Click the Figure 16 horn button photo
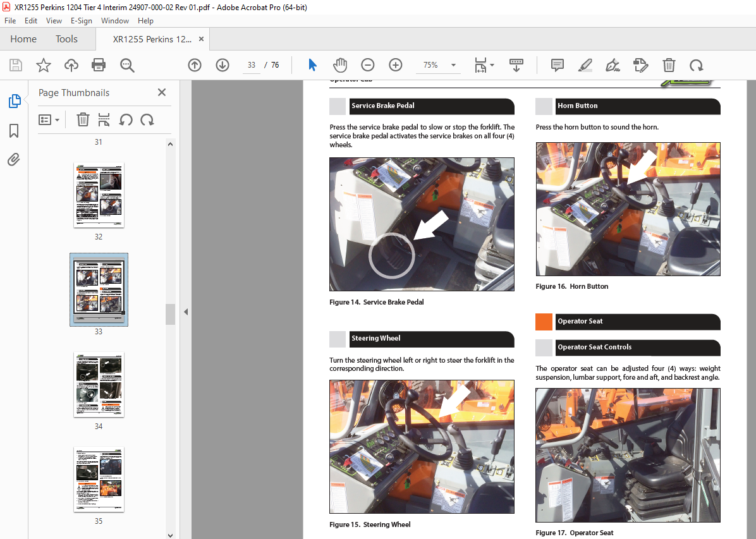The image size is (756, 539). (x=628, y=209)
